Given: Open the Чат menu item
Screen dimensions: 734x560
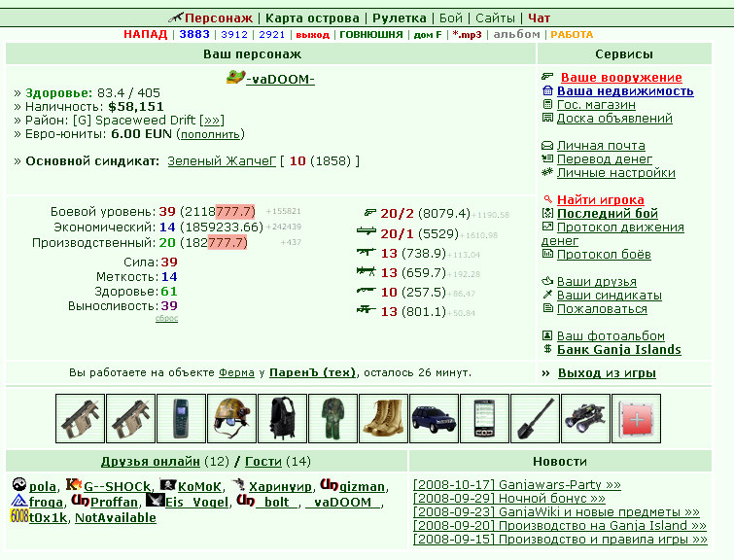Looking at the screenshot, I should pyautogui.click(x=539, y=18).
